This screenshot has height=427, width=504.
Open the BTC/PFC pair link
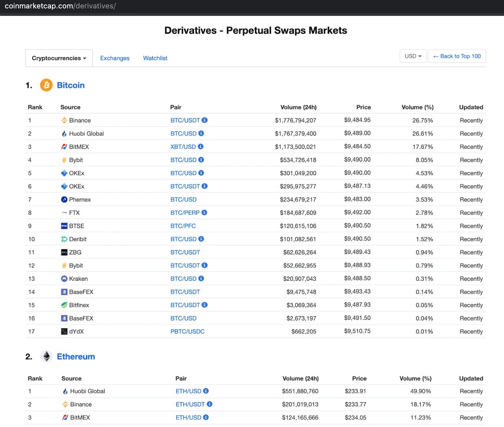pyautogui.click(x=183, y=226)
